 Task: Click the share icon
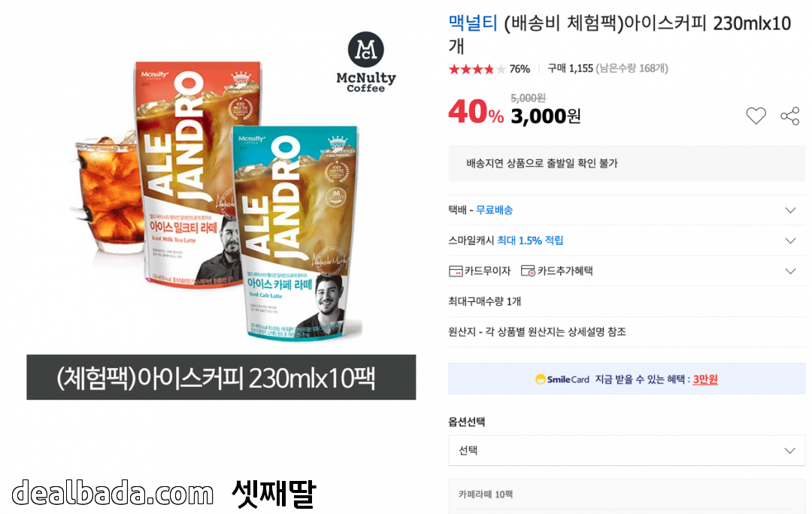coord(789,116)
